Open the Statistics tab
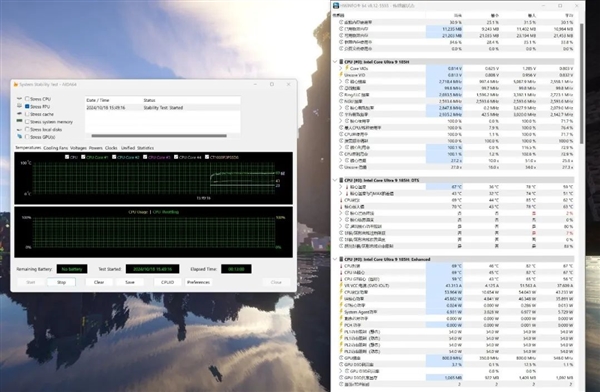600x392 pixels. pos(145,148)
